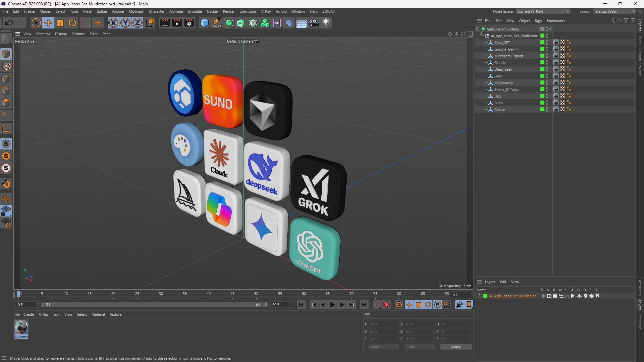Activate the Rotate tool

coord(72,23)
